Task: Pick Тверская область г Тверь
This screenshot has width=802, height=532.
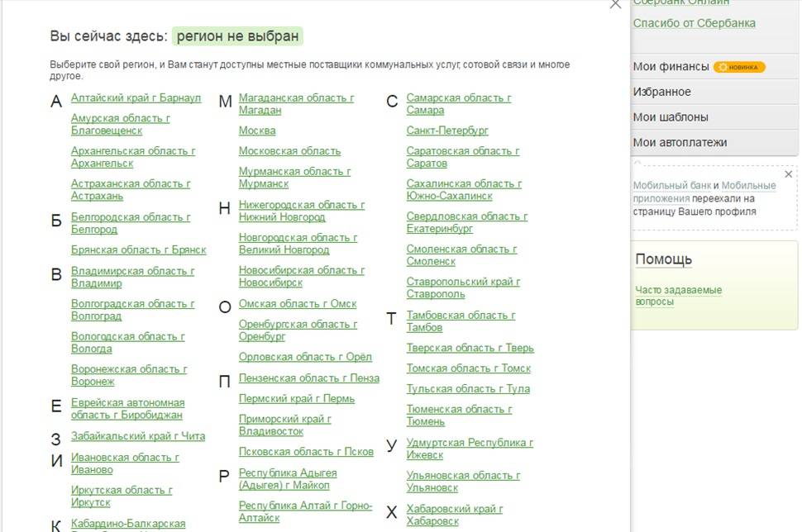Action: tap(470, 348)
